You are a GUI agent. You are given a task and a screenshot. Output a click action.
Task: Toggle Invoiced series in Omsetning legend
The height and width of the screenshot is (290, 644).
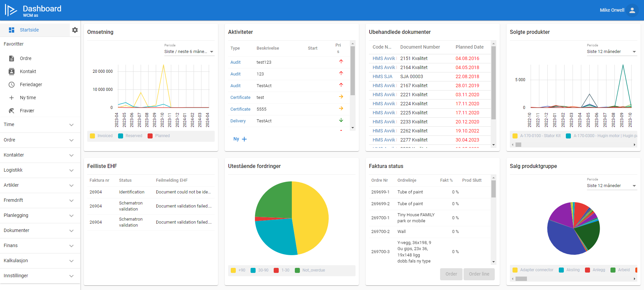[x=101, y=136]
